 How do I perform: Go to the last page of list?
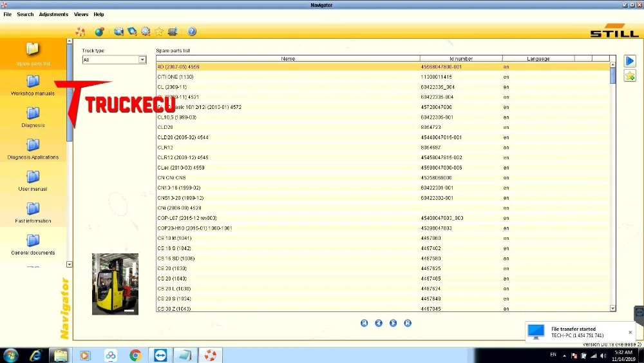point(408,323)
